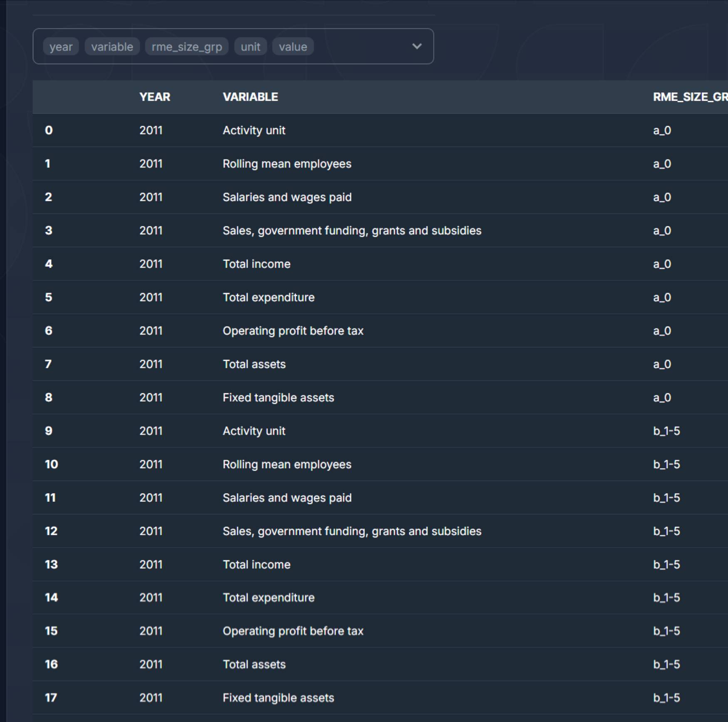The image size is (728, 722).
Task: Click row index 17
Action: 51,698
